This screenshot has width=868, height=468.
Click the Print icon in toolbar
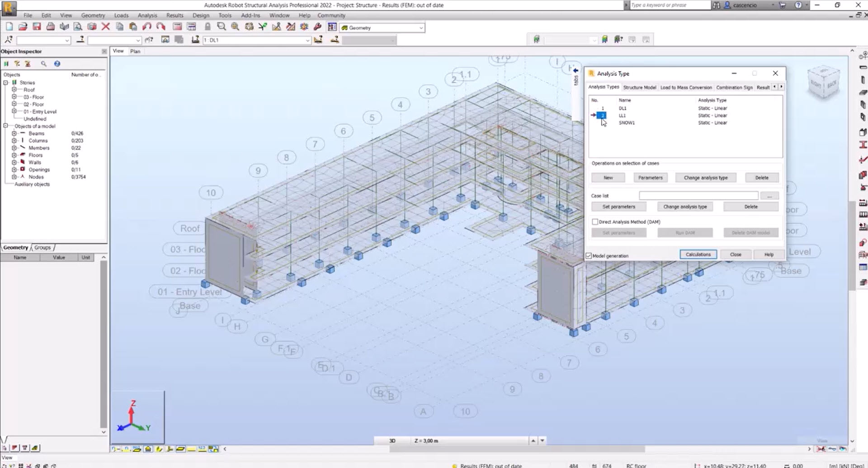tap(51, 27)
